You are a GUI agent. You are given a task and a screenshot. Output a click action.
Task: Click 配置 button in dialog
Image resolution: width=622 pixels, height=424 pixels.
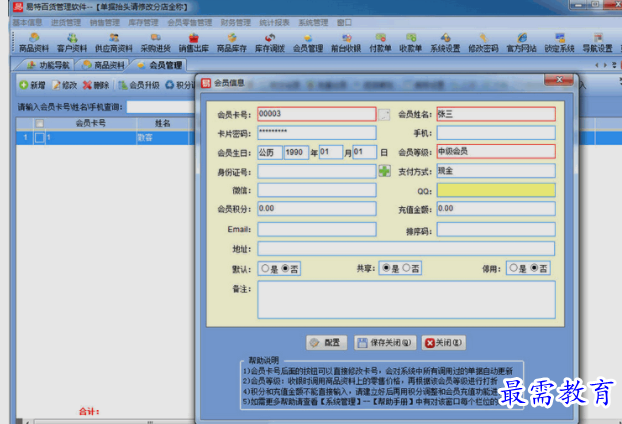point(326,343)
